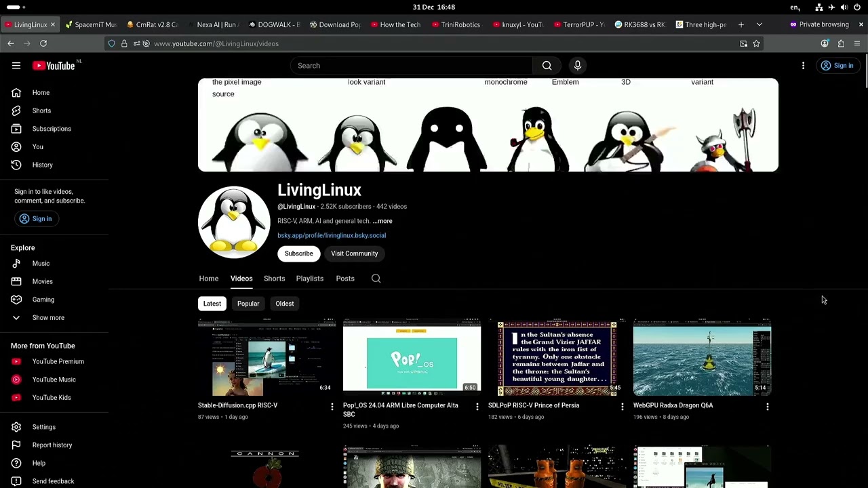The width and height of the screenshot is (868, 488).
Task: Select the Popular sort chip
Action: pos(248,304)
